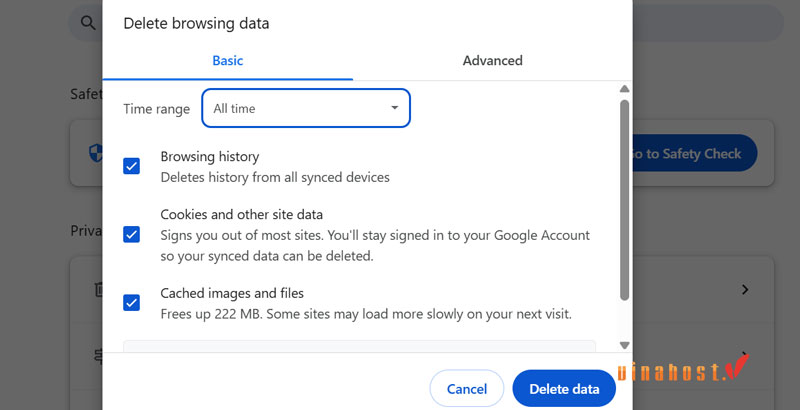800x410 pixels.
Task: Select the Basic tab
Action: click(x=228, y=61)
